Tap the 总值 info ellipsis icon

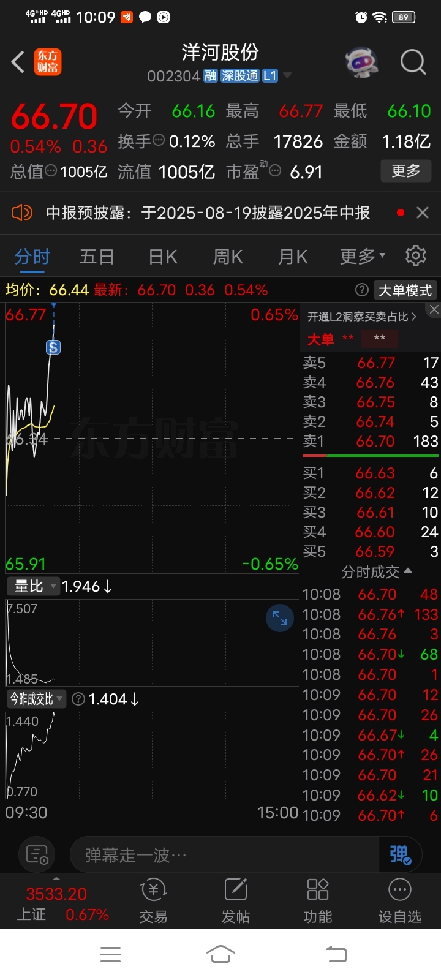(x=51, y=171)
